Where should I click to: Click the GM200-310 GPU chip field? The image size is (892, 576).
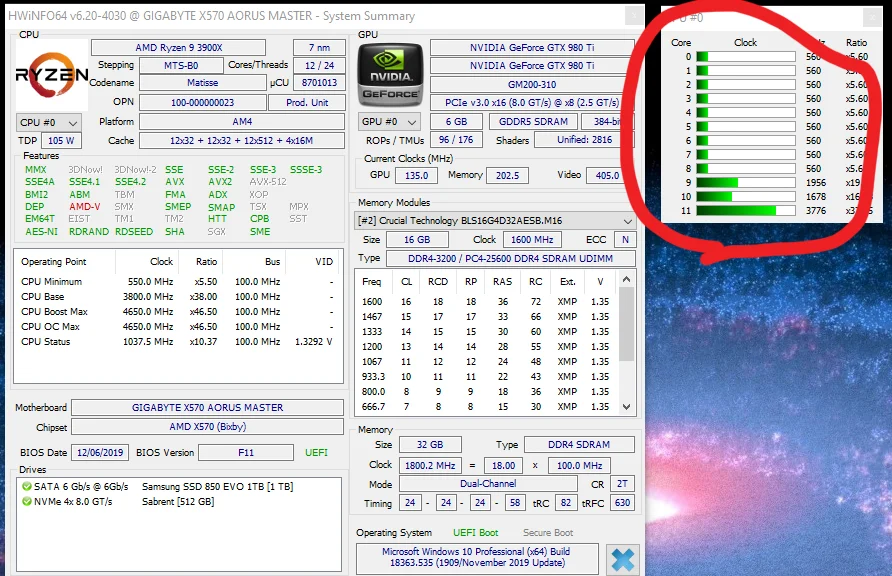(532, 85)
